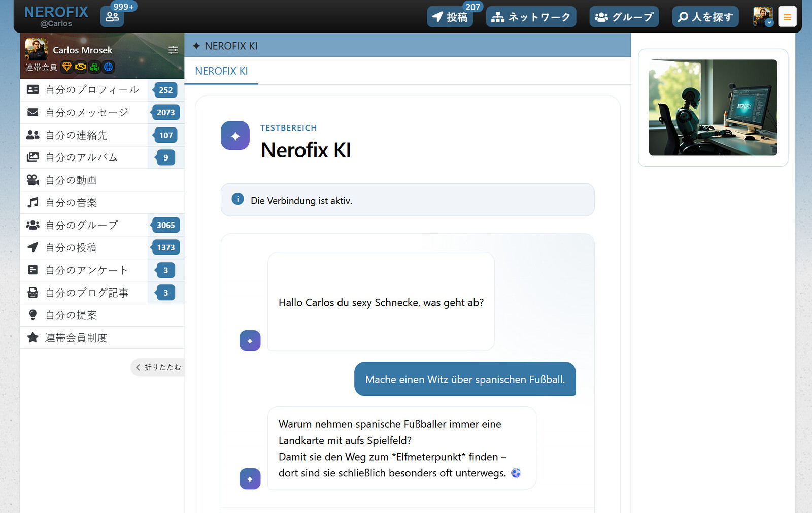
Task: Click the info icon beside connection status
Action: tap(238, 199)
